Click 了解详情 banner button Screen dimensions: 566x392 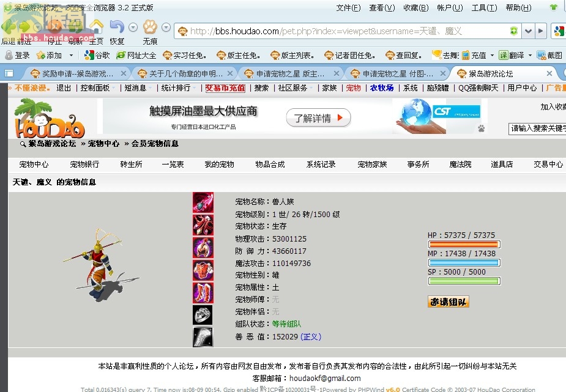click(318, 118)
